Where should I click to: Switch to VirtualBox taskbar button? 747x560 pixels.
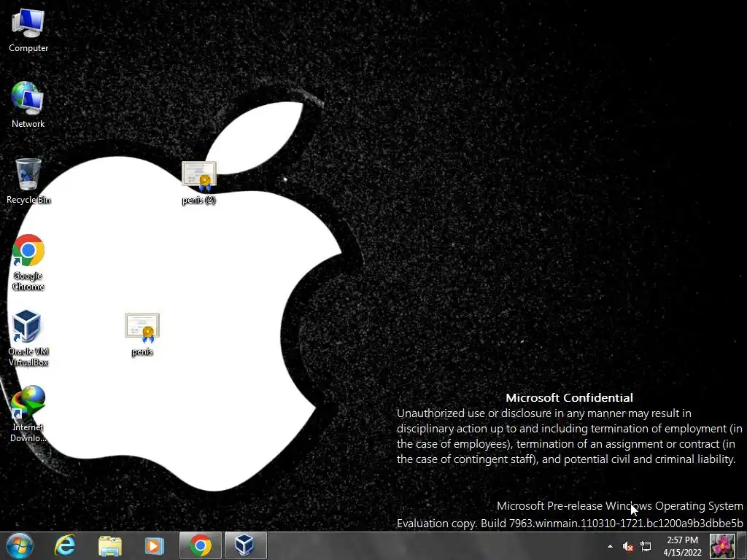click(x=245, y=545)
